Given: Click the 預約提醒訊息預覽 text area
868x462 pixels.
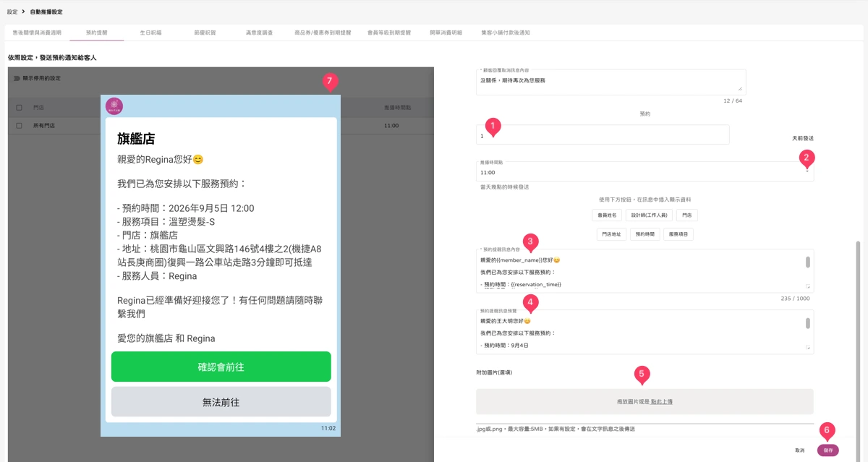Looking at the screenshot, I should click(644, 332).
